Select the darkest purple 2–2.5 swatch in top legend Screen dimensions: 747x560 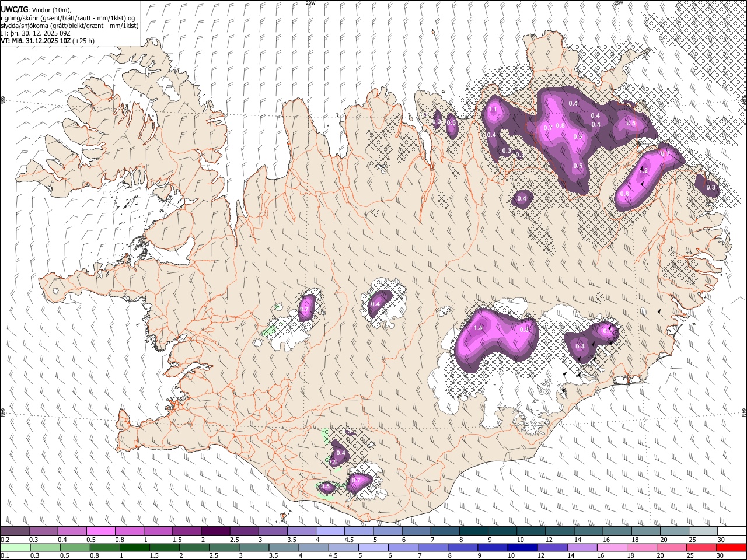click(x=215, y=531)
